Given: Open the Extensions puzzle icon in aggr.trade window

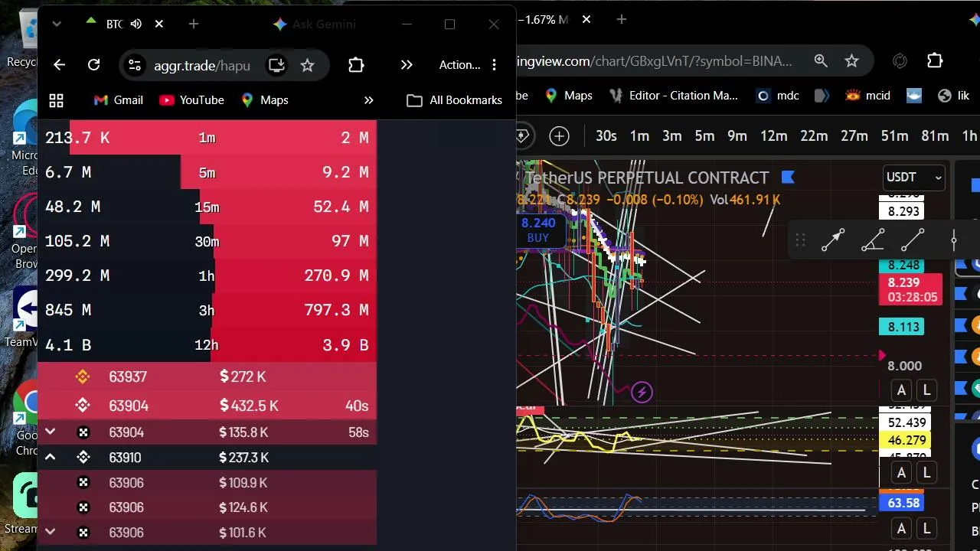Looking at the screenshot, I should click(356, 65).
